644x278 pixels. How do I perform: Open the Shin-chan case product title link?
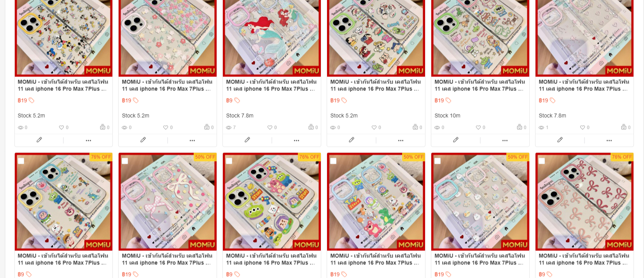click(376, 85)
